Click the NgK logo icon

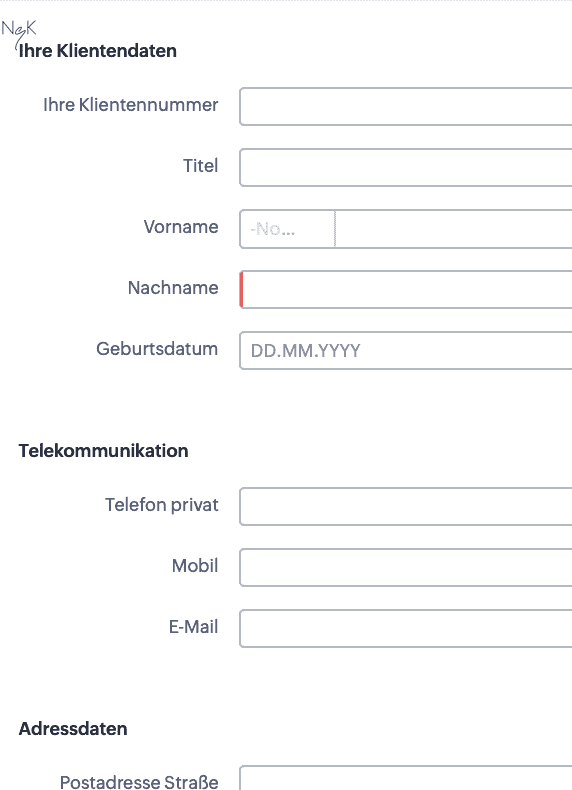point(19,31)
